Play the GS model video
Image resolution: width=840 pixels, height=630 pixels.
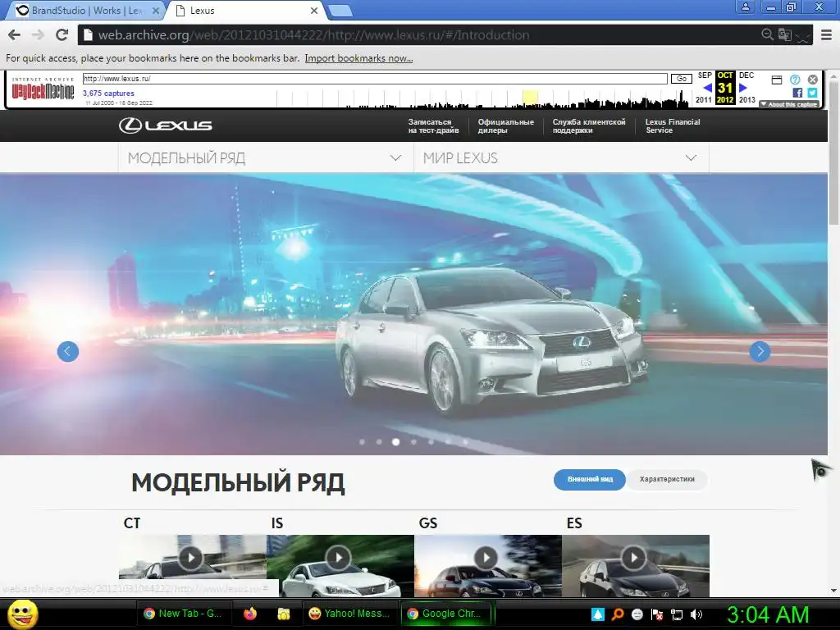pos(486,558)
